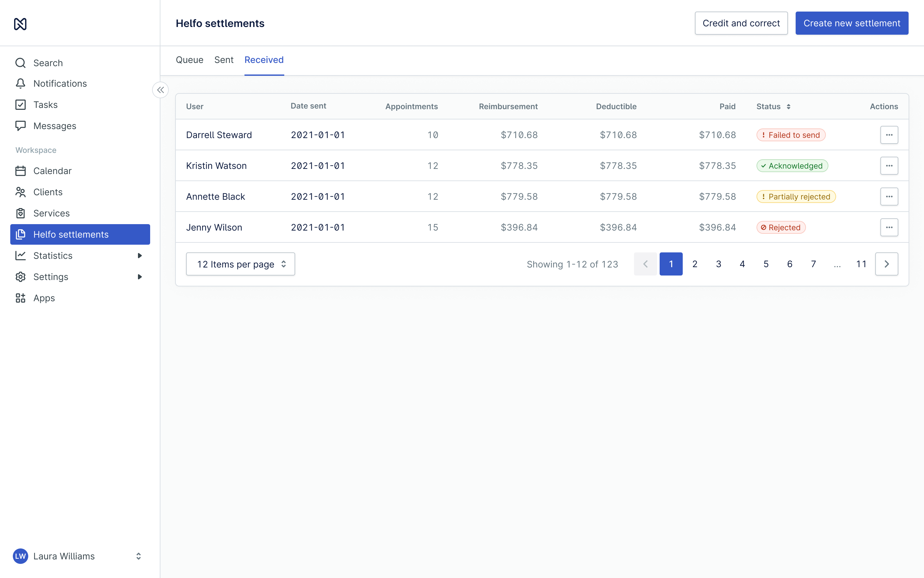Screen dimensions: 924x578
Task: Go to next page arrow
Action: click(x=886, y=264)
